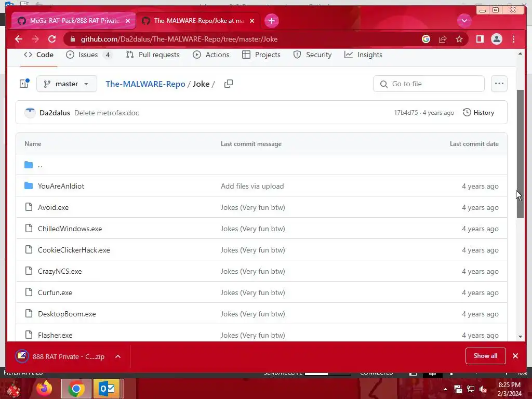Click the Start button on the taskbar

13,390
